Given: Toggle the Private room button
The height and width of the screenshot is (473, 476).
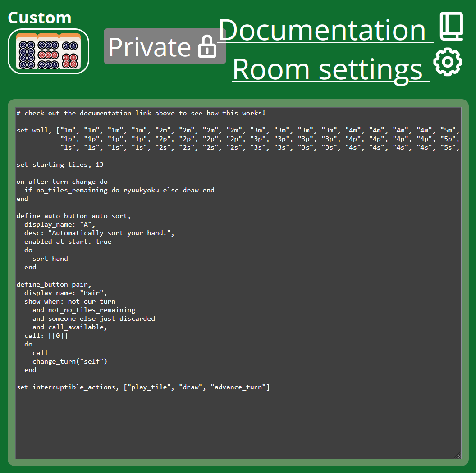Looking at the screenshot, I should pos(165,46).
